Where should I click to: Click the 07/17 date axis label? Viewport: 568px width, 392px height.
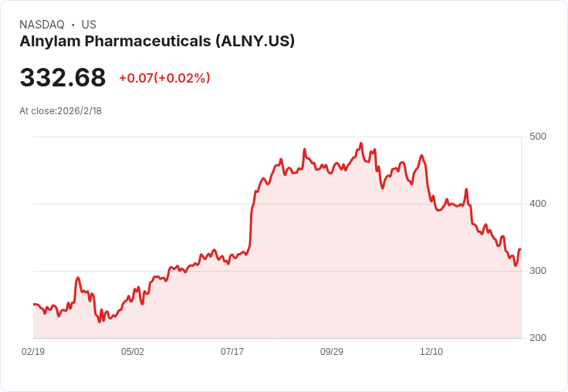[x=232, y=351]
